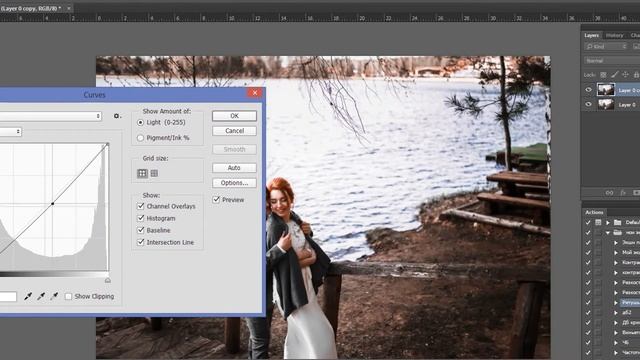The image size is (640, 360).
Task: Click the Input value field in Curves
Action: 8,297
